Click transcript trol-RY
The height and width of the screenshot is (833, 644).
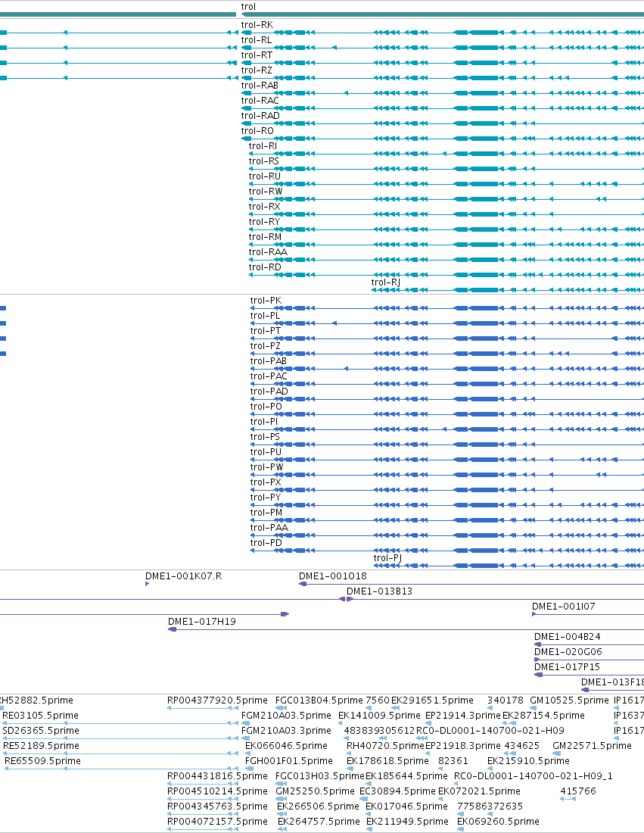coord(264,222)
